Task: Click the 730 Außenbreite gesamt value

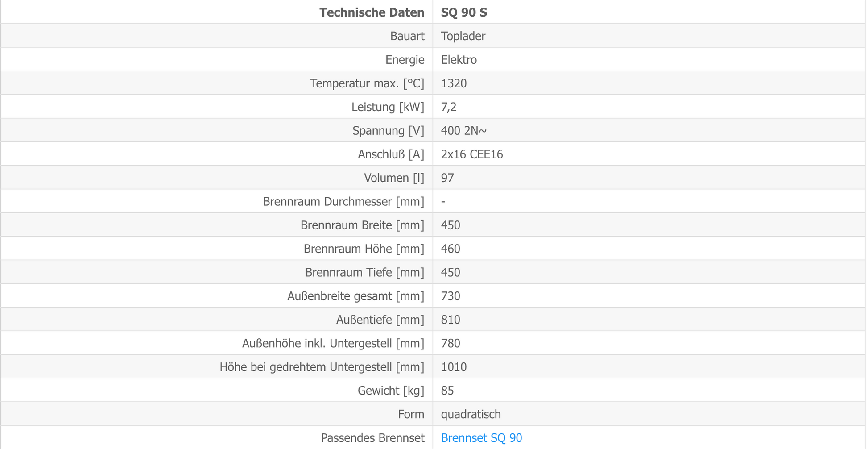Action: 451,296
